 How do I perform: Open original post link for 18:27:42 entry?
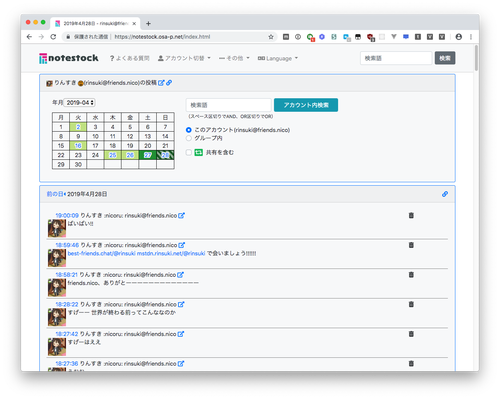tap(181, 334)
